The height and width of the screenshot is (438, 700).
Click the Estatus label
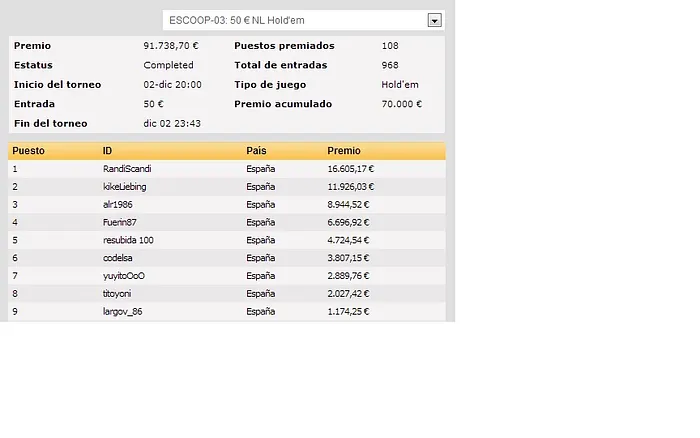point(33,65)
